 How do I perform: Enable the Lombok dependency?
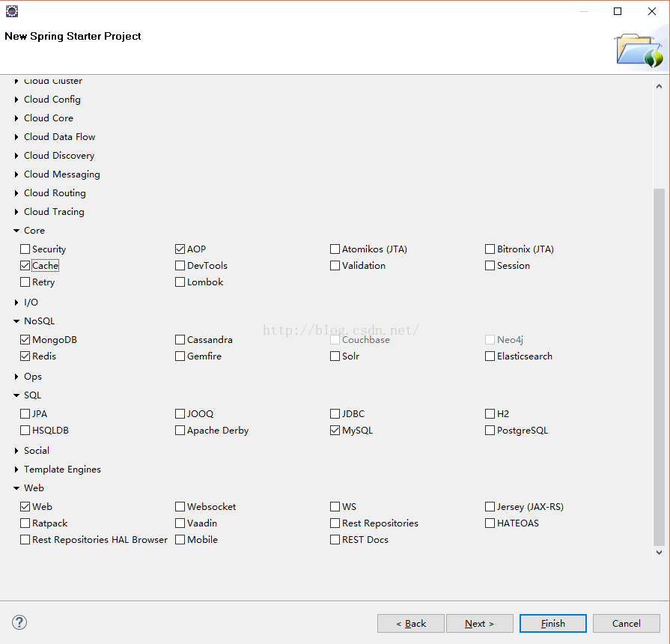click(180, 282)
